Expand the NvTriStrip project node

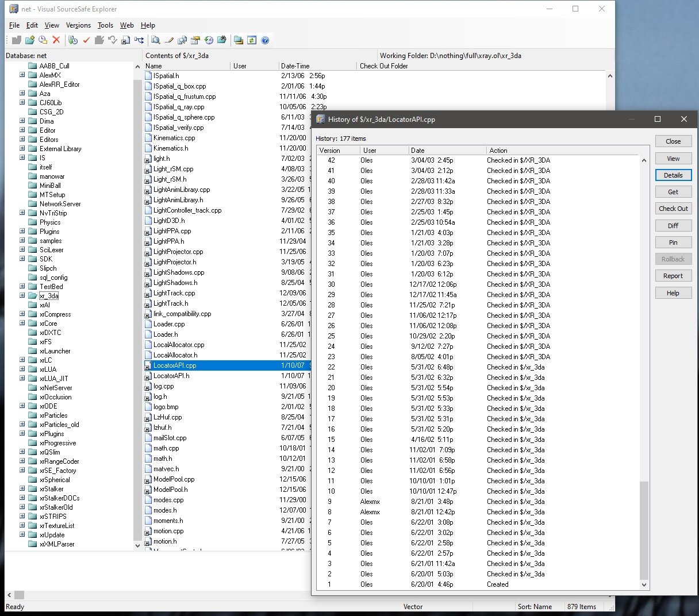pyautogui.click(x=22, y=213)
